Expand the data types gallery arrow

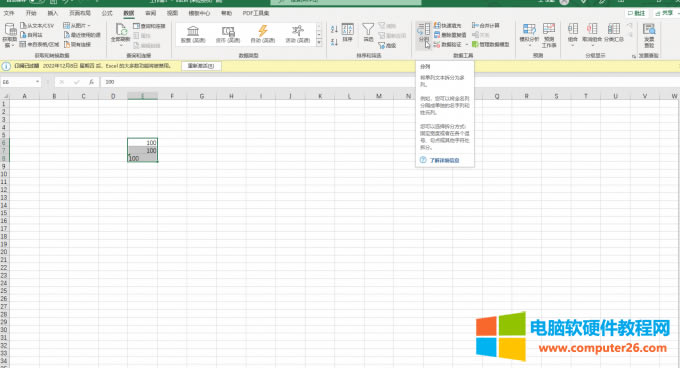tap(319, 42)
